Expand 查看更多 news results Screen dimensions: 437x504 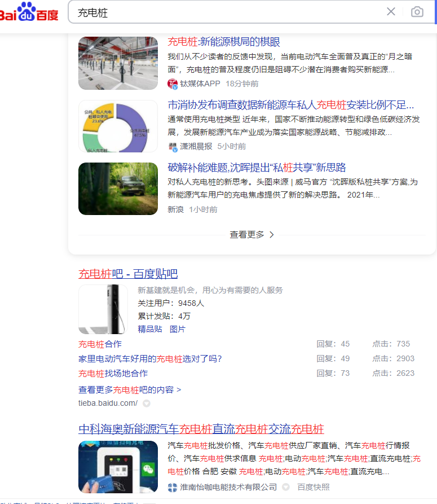[x=251, y=235]
